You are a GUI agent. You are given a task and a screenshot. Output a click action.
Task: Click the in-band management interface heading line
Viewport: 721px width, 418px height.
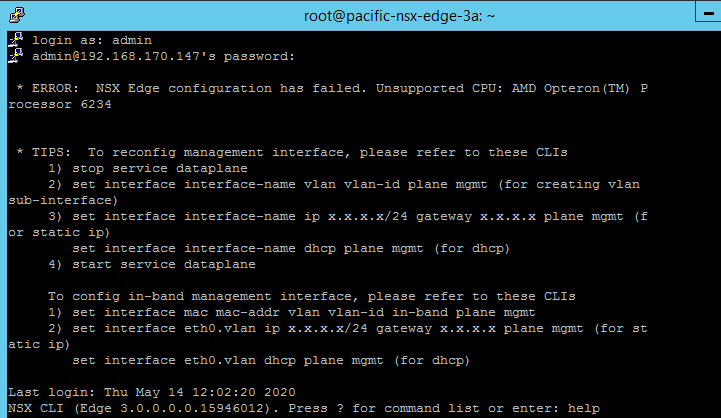(300, 296)
